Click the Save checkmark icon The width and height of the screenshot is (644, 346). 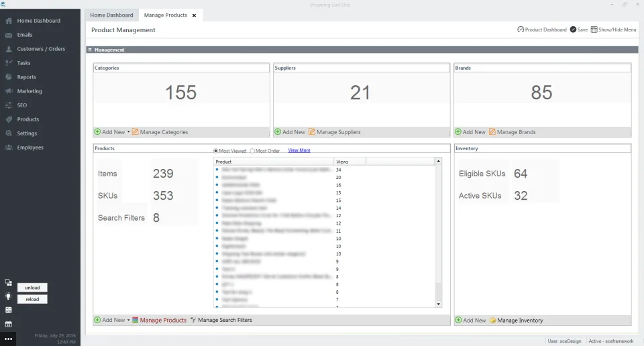coord(573,30)
